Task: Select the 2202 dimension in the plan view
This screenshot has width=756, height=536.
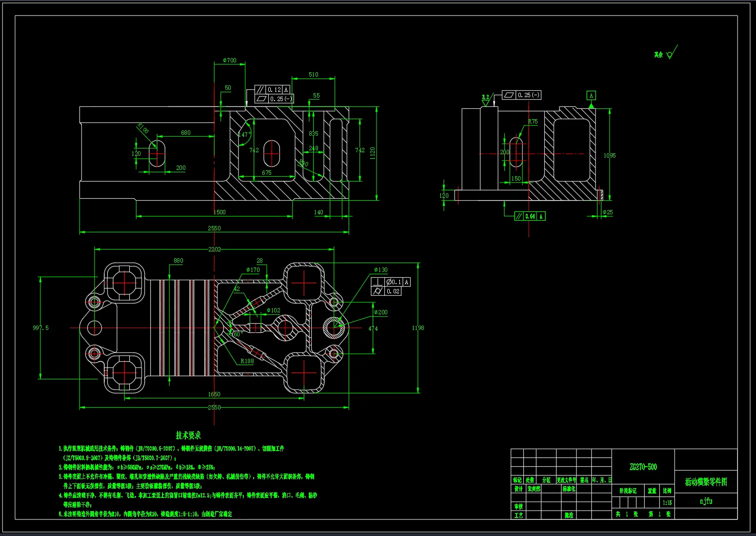Action: [215, 249]
